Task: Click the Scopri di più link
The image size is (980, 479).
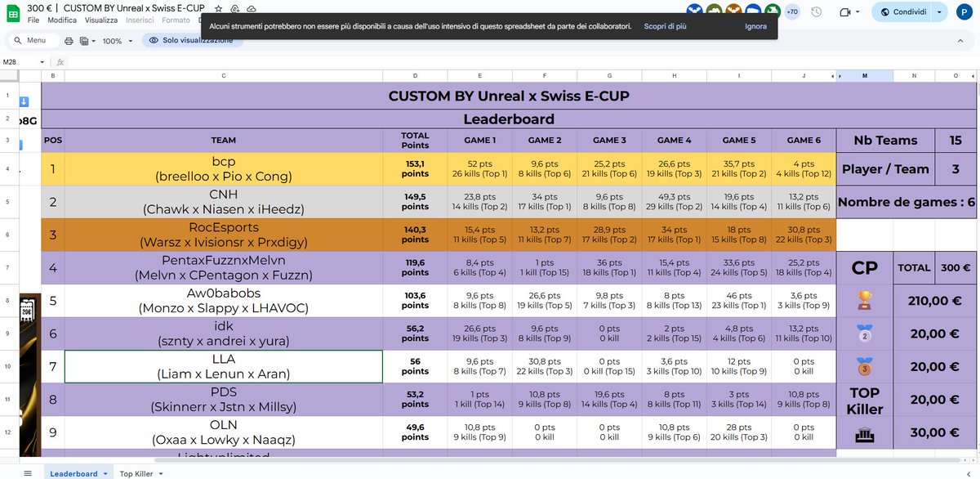Action: pyautogui.click(x=665, y=26)
